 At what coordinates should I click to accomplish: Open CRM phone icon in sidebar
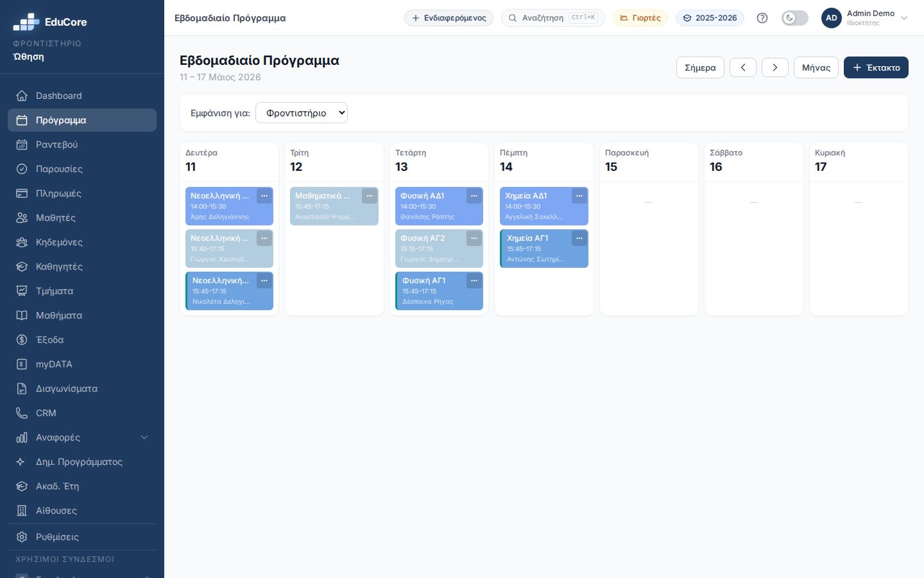(22, 413)
